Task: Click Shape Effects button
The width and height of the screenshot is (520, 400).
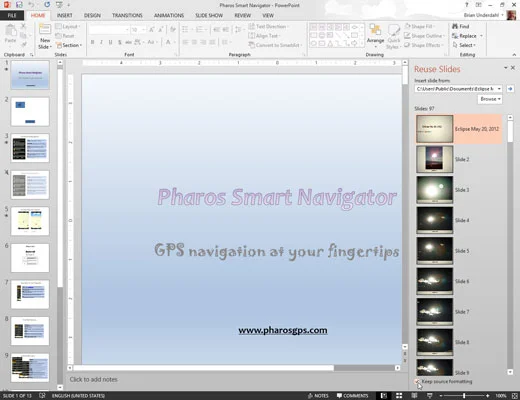Action: tap(423, 45)
